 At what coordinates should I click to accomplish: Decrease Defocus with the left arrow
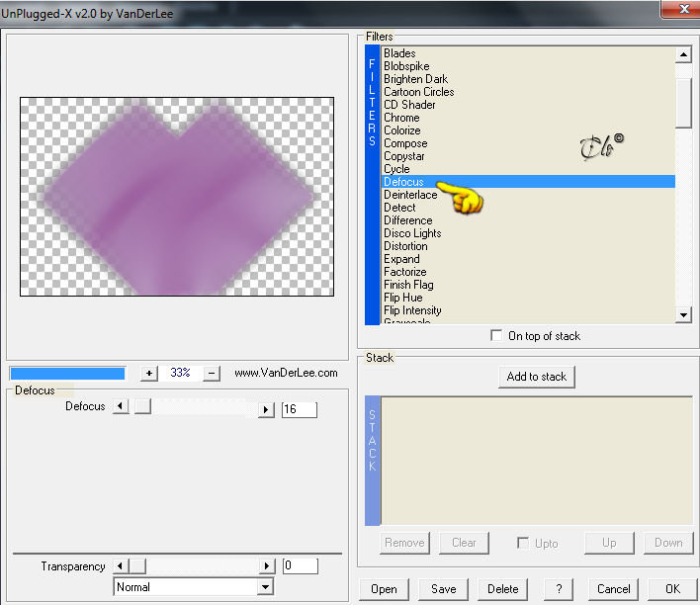coord(120,406)
